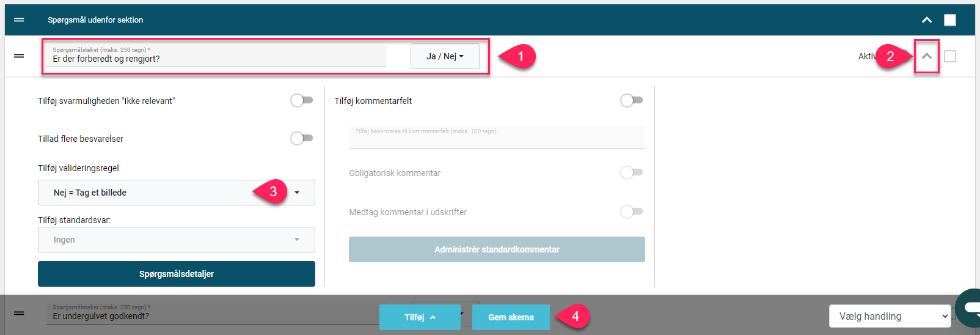Click the 'Gem skema' button
The width and height of the screenshot is (980, 335).
tap(511, 317)
